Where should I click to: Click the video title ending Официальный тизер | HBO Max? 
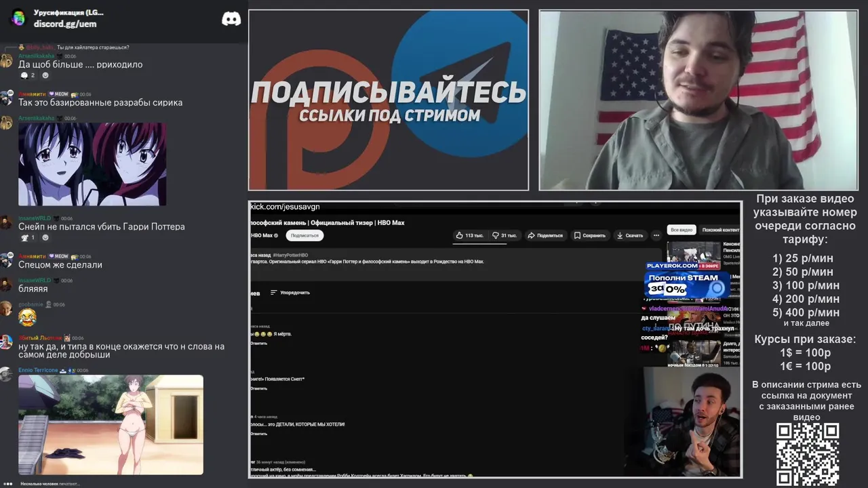328,222
